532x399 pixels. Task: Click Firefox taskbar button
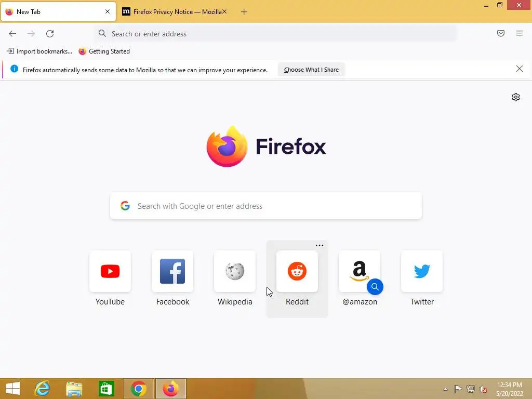coord(170,389)
